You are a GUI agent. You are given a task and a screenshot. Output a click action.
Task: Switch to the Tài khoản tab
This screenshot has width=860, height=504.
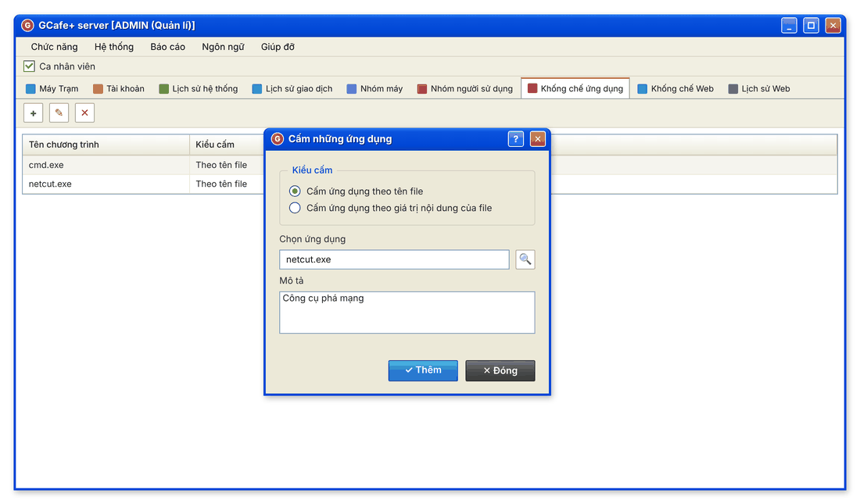tap(119, 89)
